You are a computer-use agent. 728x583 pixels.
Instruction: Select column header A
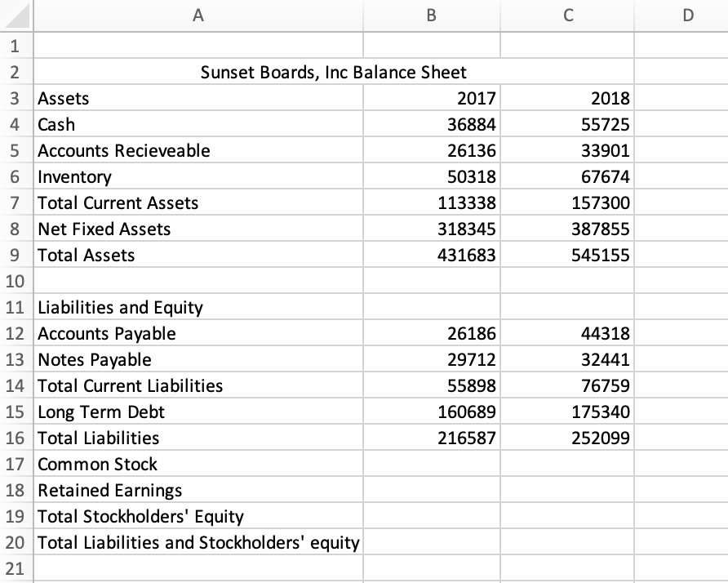pos(198,15)
